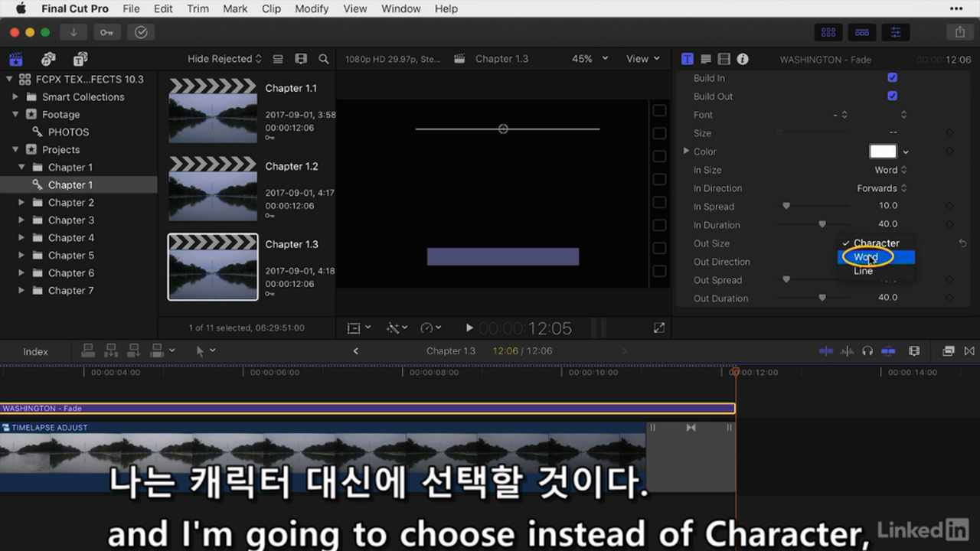Open the viewer View dropdown
Viewport: 980px width, 551px height.
pos(642,59)
